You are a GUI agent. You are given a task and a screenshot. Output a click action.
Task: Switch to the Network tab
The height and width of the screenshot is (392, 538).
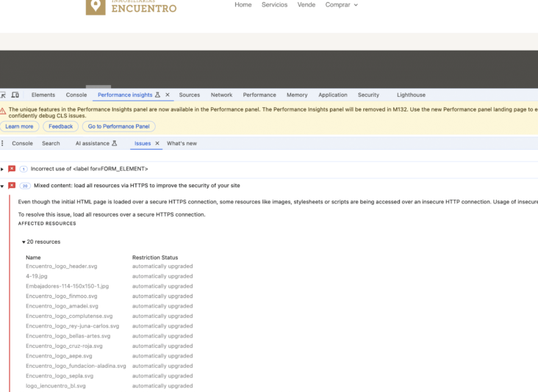pyautogui.click(x=221, y=95)
